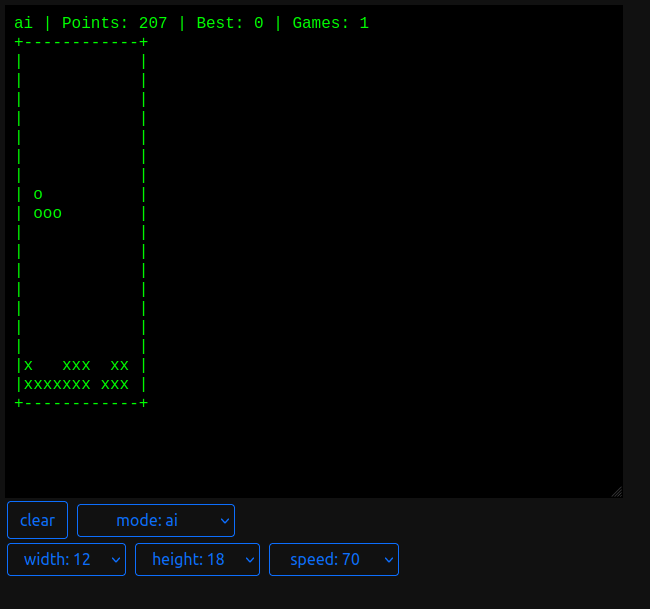Open the mode: ai dropdown

coord(155,520)
